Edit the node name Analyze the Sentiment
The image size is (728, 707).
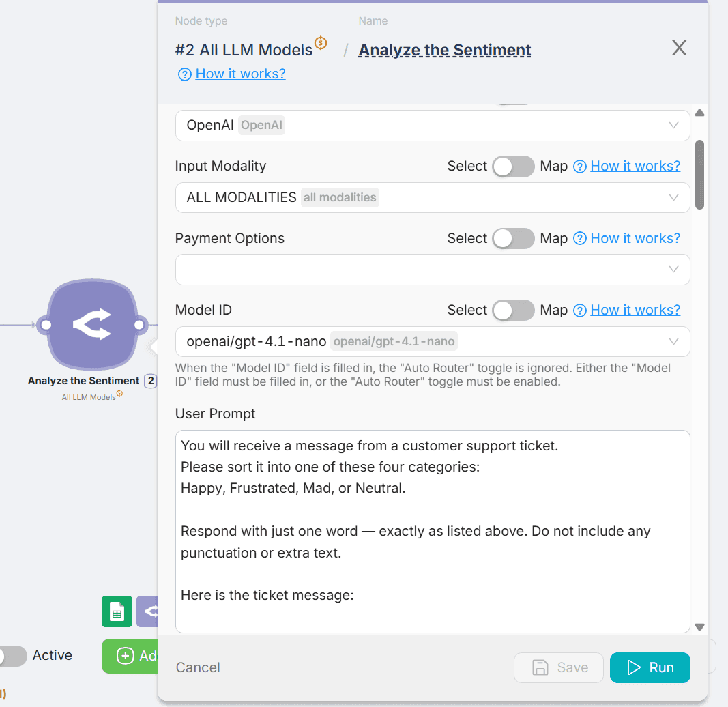click(x=445, y=50)
